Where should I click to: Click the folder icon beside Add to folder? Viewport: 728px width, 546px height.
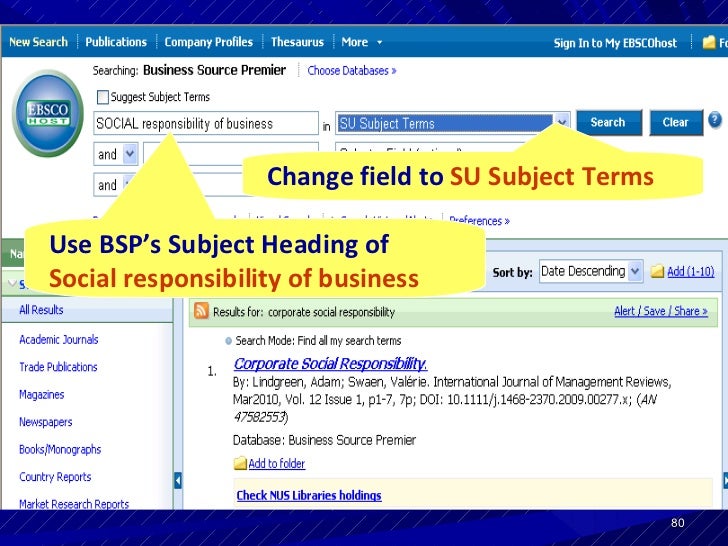coord(240,463)
